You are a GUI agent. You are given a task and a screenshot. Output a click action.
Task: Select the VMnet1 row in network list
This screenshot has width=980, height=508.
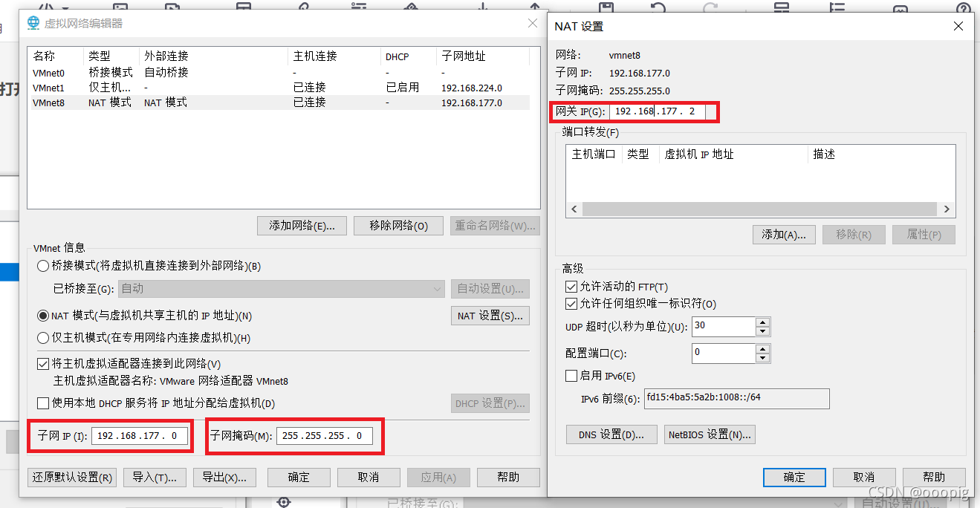279,88
